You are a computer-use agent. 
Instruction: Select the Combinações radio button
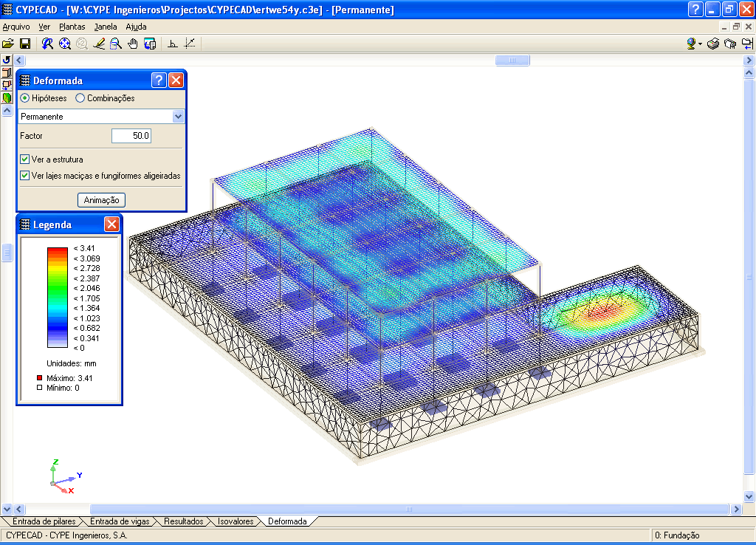click(80, 98)
